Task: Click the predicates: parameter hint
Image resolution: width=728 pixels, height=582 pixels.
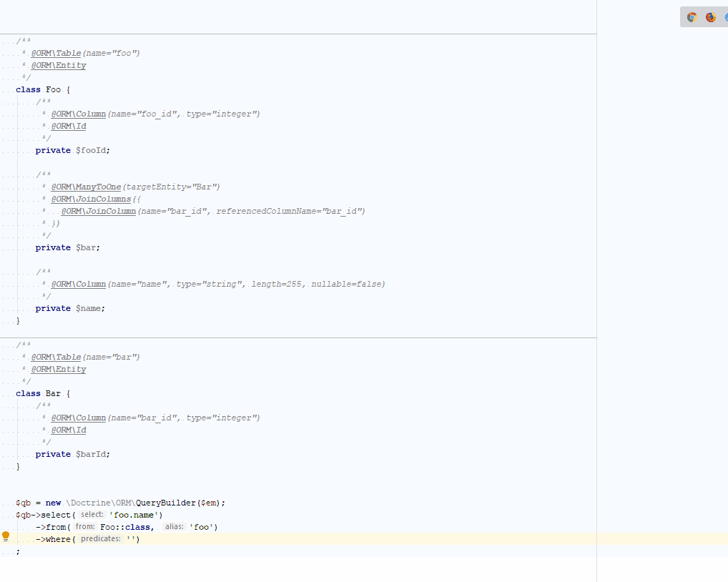Action: (x=101, y=539)
